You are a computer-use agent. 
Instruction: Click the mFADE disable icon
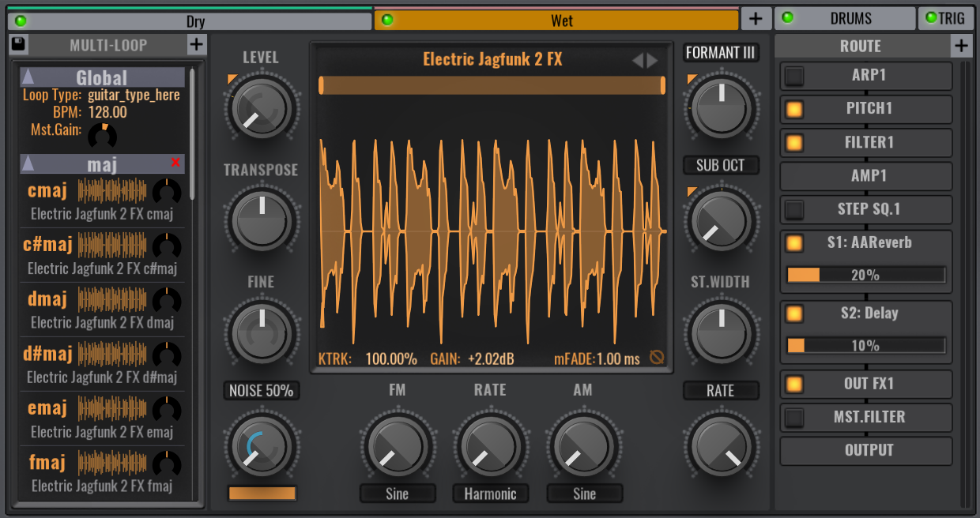[x=657, y=358]
